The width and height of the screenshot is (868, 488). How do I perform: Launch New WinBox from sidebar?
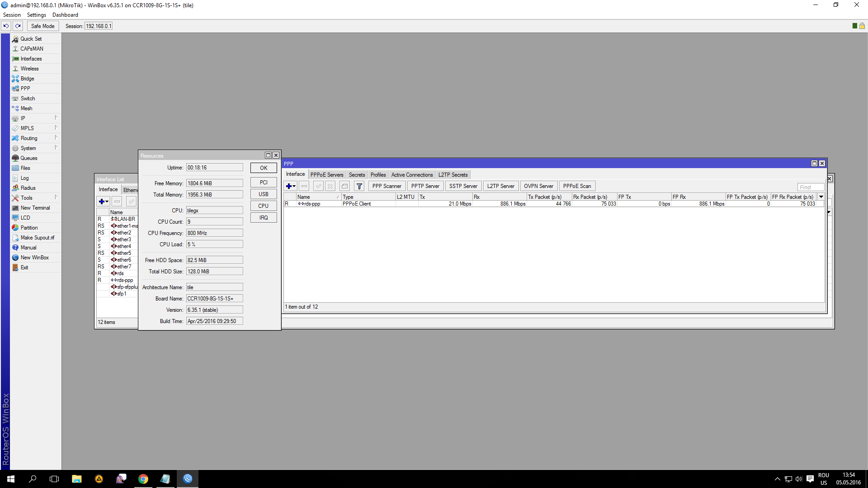(34, 258)
